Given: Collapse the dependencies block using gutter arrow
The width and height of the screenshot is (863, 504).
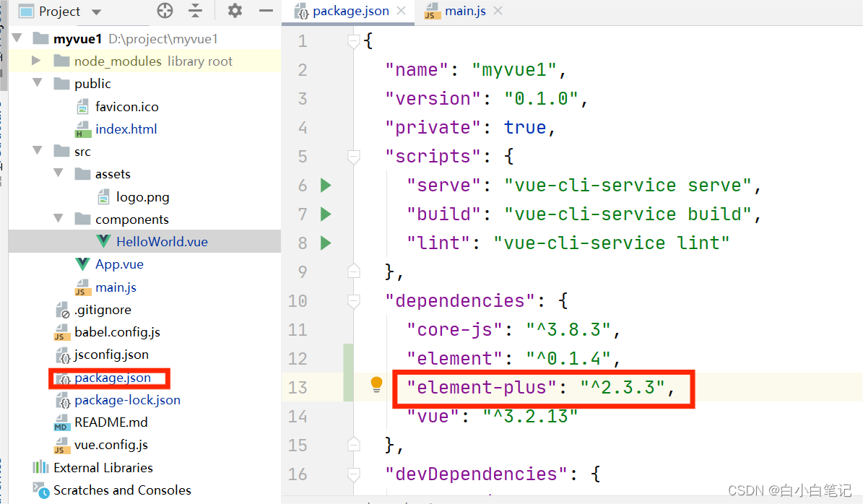Looking at the screenshot, I should click(x=353, y=300).
